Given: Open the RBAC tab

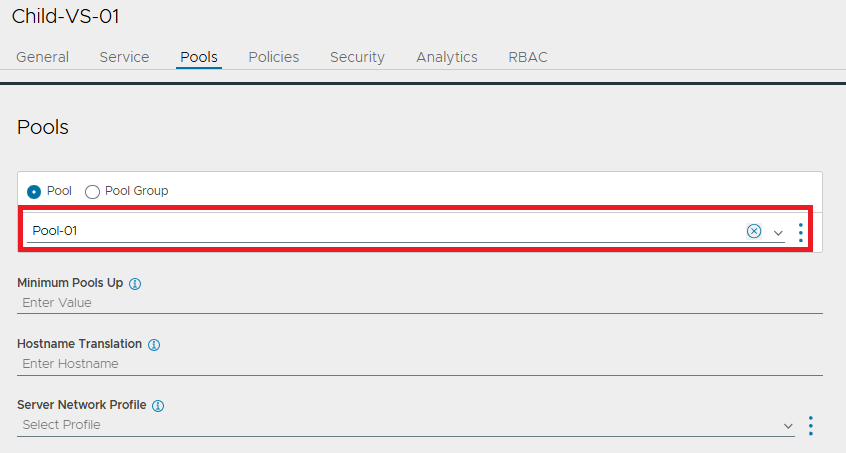Looking at the screenshot, I should [x=528, y=57].
